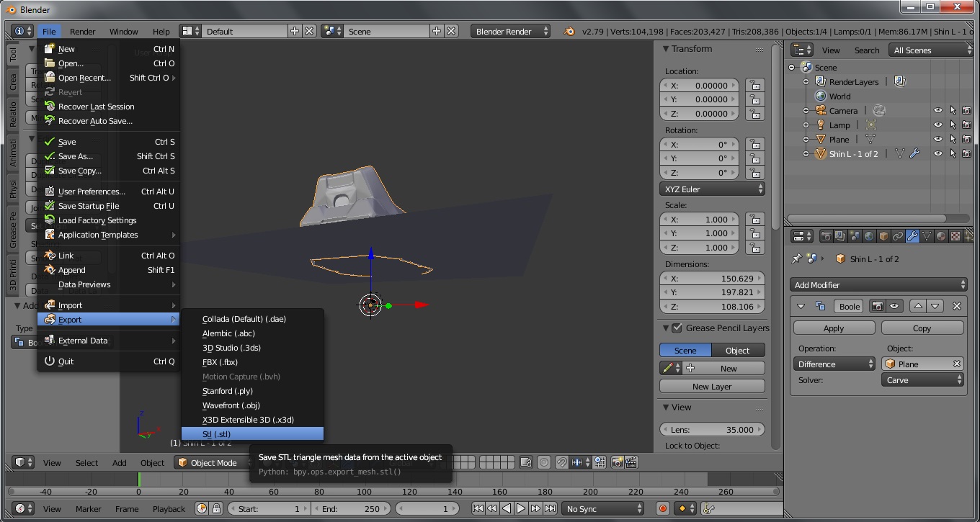Select Stl (.stl) in the Export submenu

coord(252,433)
